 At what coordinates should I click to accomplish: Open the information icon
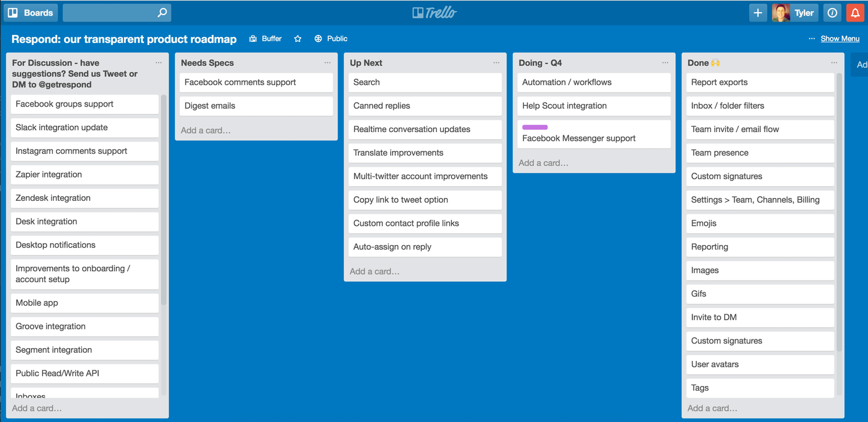832,12
